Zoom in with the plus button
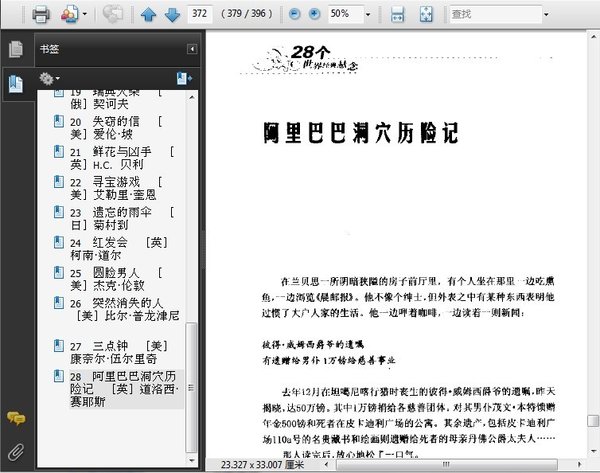 [x=314, y=15]
